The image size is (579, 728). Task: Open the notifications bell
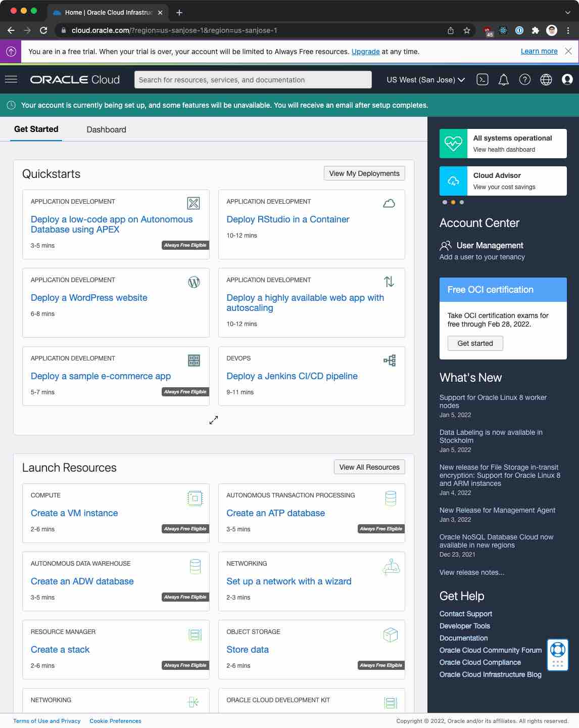[x=504, y=80]
